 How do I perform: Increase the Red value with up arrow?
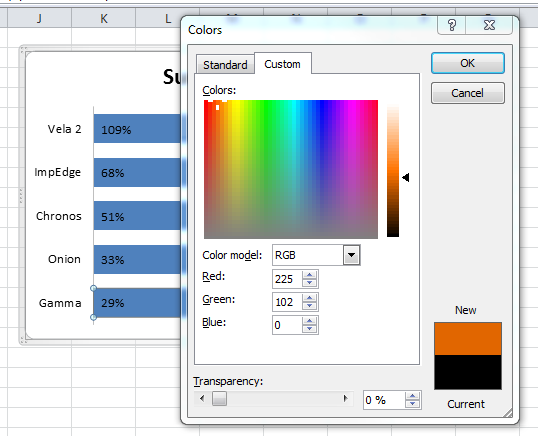[309, 275]
